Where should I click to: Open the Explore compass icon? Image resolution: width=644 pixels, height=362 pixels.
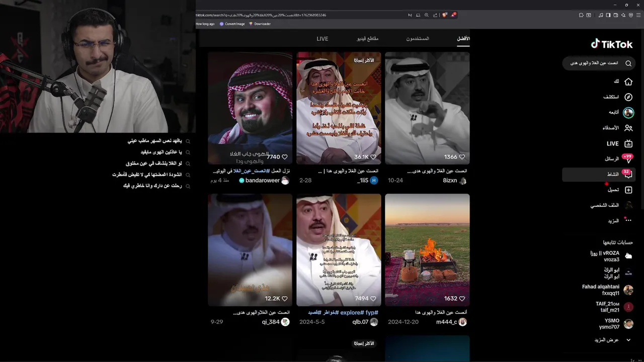point(628,97)
